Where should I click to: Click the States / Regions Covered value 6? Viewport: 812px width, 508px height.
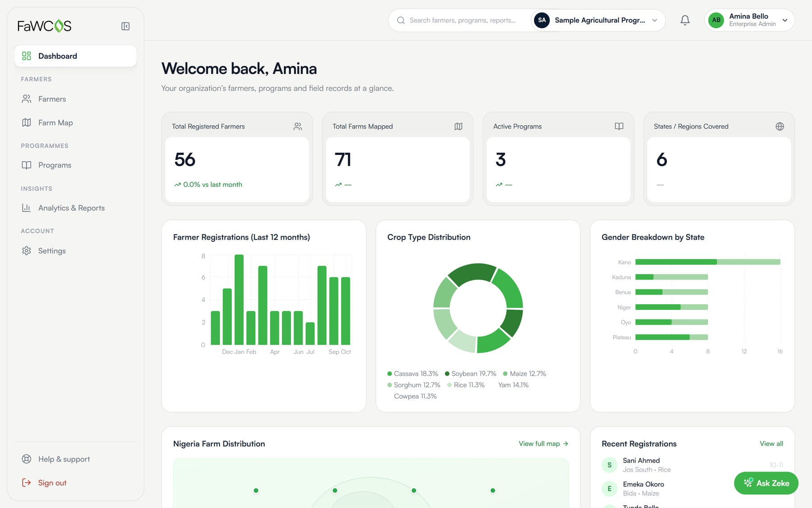[662, 160]
